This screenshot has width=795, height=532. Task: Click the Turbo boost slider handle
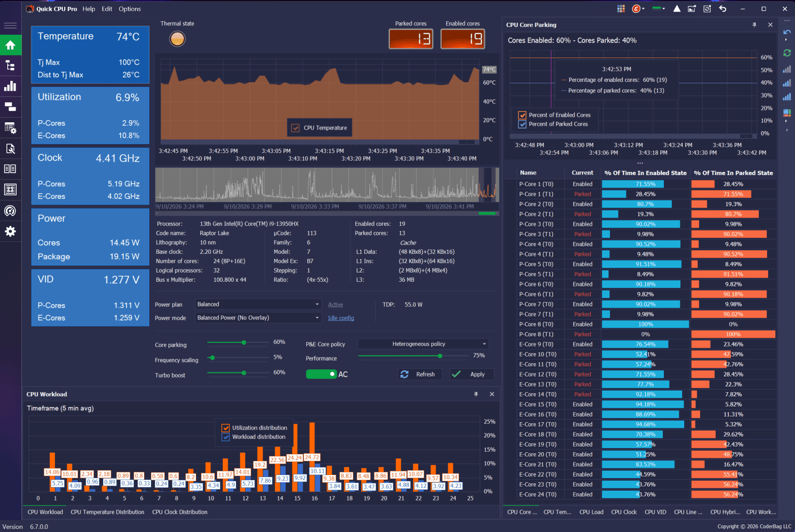(x=244, y=373)
